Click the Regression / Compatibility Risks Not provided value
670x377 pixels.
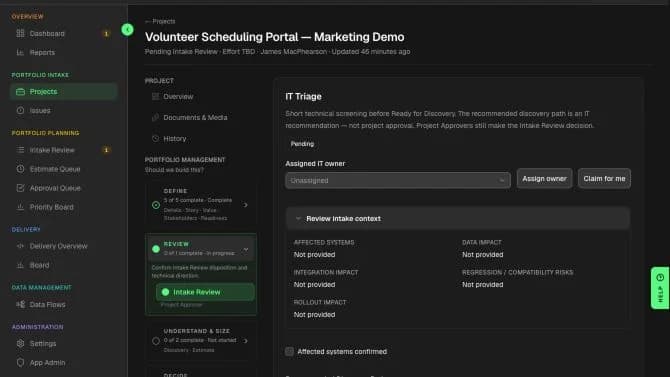[482, 285]
